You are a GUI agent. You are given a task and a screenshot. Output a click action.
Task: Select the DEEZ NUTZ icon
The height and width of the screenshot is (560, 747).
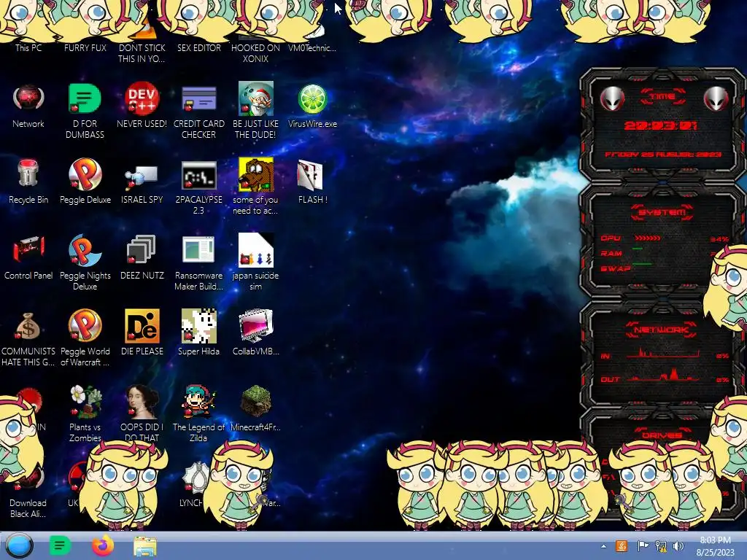pyautogui.click(x=142, y=250)
